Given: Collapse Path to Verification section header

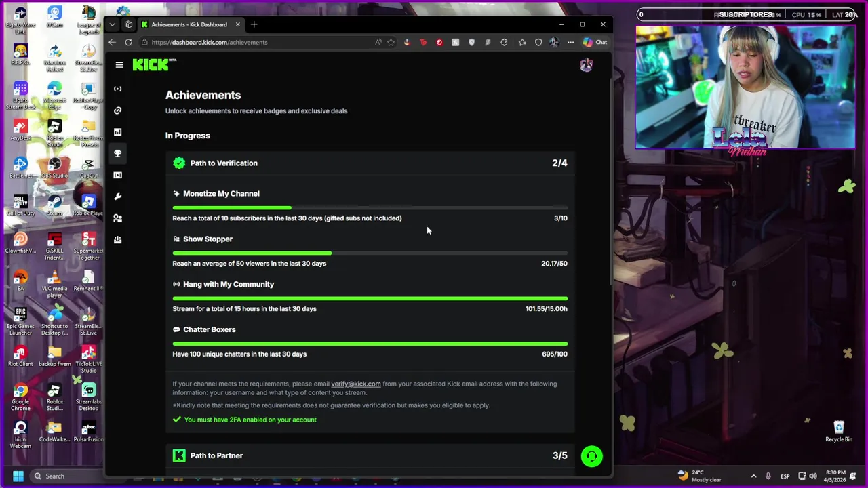Looking at the screenshot, I should coord(370,163).
